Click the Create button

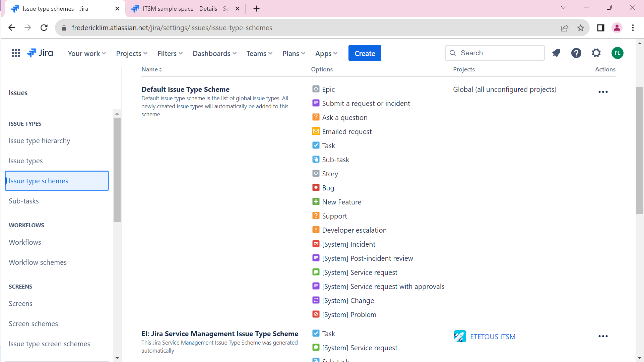365,53
